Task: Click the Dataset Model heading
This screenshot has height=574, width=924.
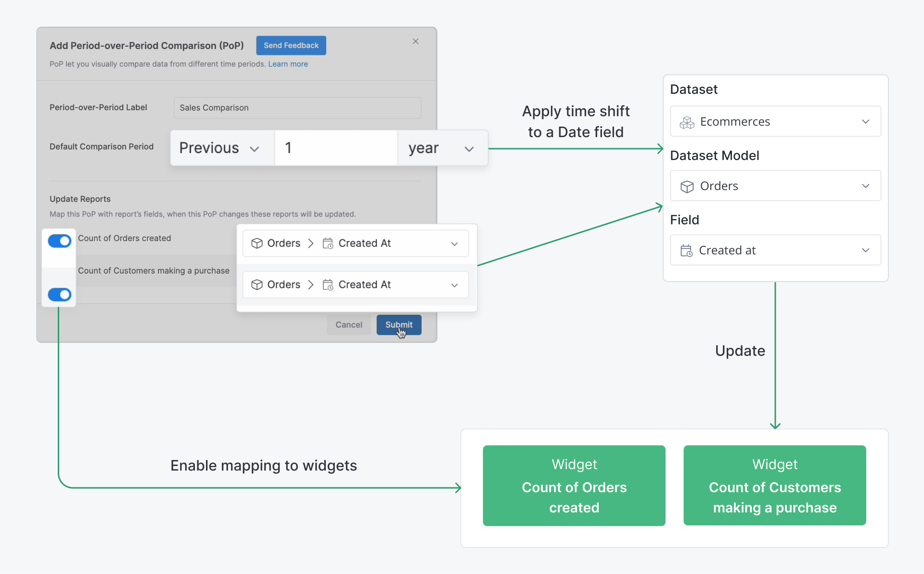Action: [x=715, y=155]
